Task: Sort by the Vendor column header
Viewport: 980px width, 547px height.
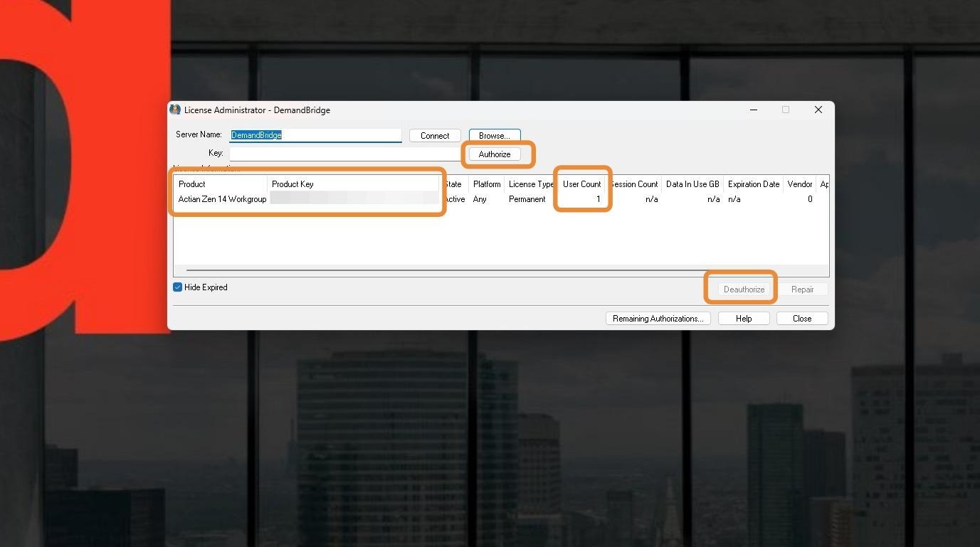Action: pyautogui.click(x=800, y=184)
